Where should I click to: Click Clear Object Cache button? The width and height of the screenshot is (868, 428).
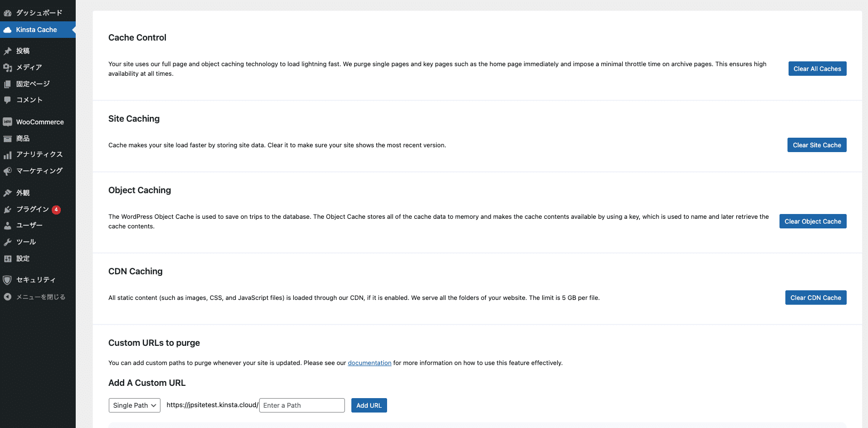click(813, 221)
